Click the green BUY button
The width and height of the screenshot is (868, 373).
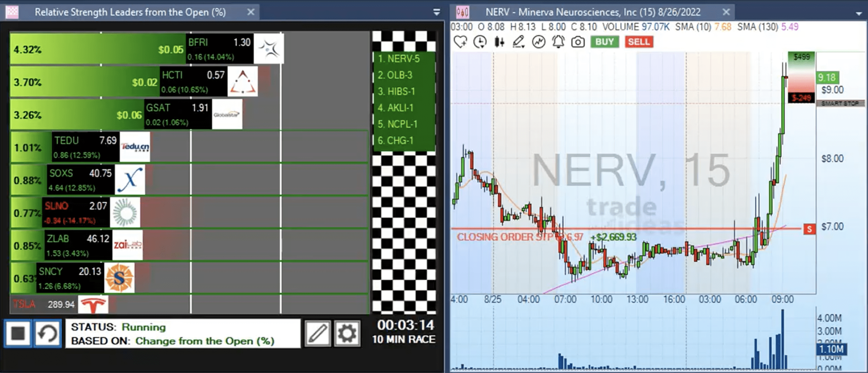click(605, 42)
